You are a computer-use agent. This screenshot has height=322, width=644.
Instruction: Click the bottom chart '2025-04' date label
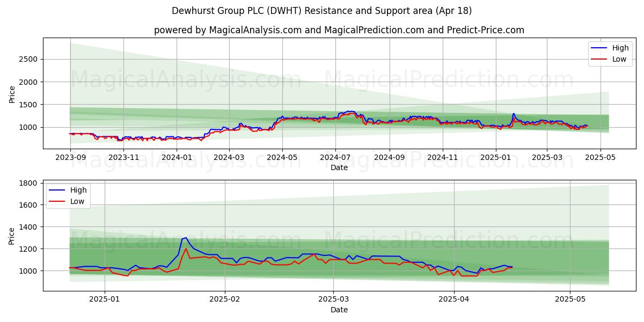click(x=454, y=300)
